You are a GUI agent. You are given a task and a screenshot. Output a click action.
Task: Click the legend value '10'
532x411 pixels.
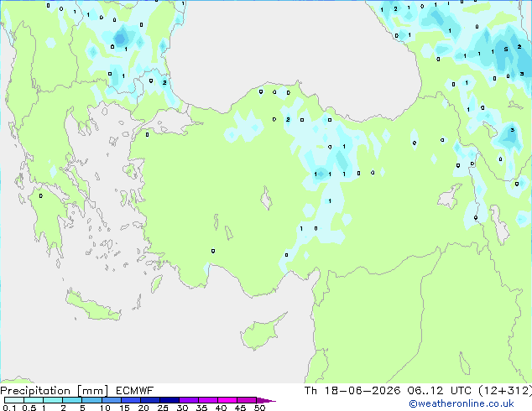105,408
